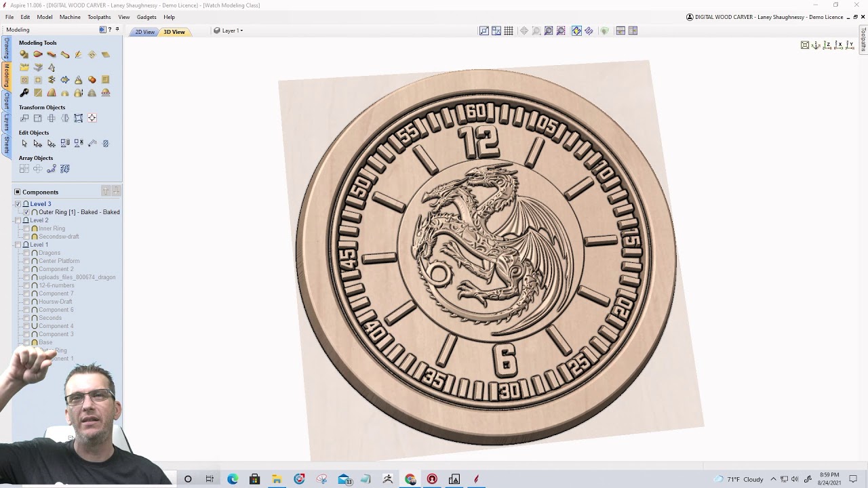
Task: Open Microsoft Edge from the taskbar
Action: click(x=233, y=479)
